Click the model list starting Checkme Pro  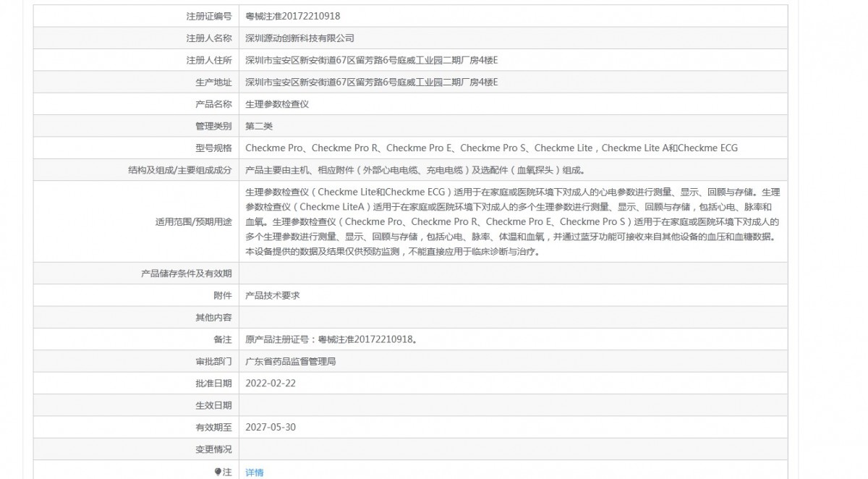491,148
